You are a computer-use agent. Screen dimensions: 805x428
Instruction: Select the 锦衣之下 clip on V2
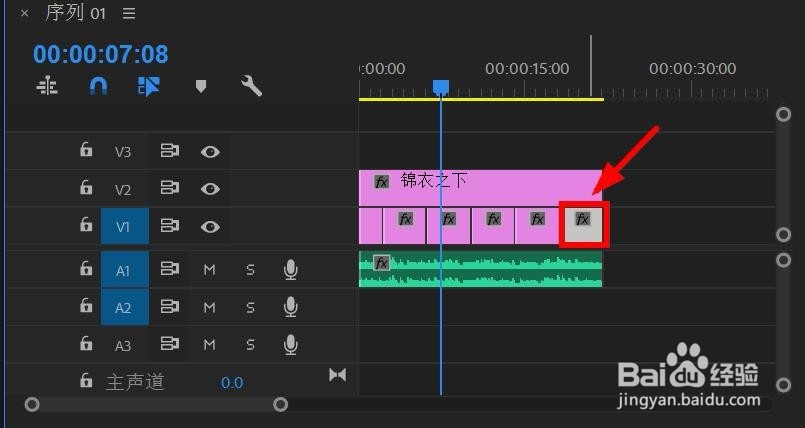point(480,188)
